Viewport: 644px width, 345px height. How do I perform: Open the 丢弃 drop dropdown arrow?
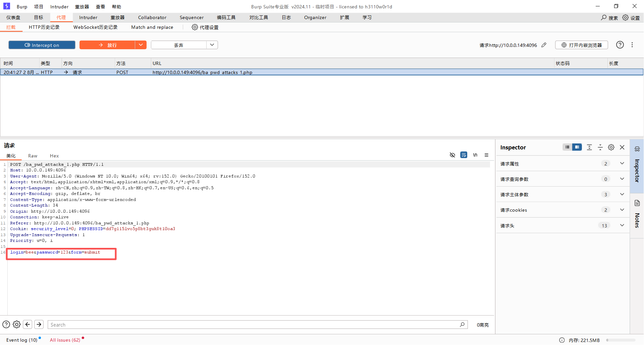212,45
